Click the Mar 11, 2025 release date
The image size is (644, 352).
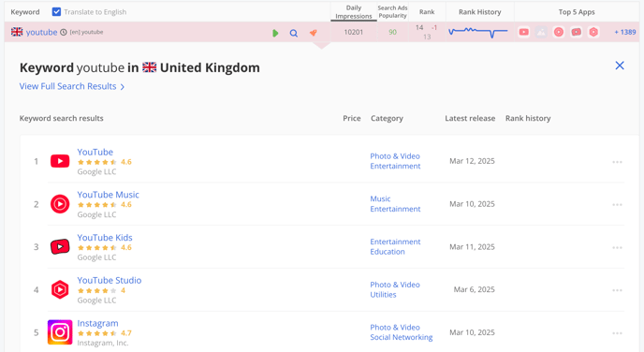472,247
